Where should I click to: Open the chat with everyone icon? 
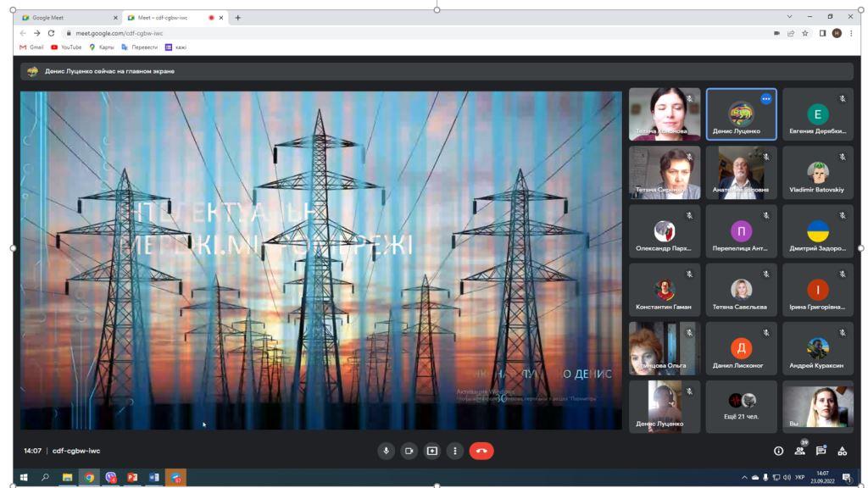(x=821, y=451)
